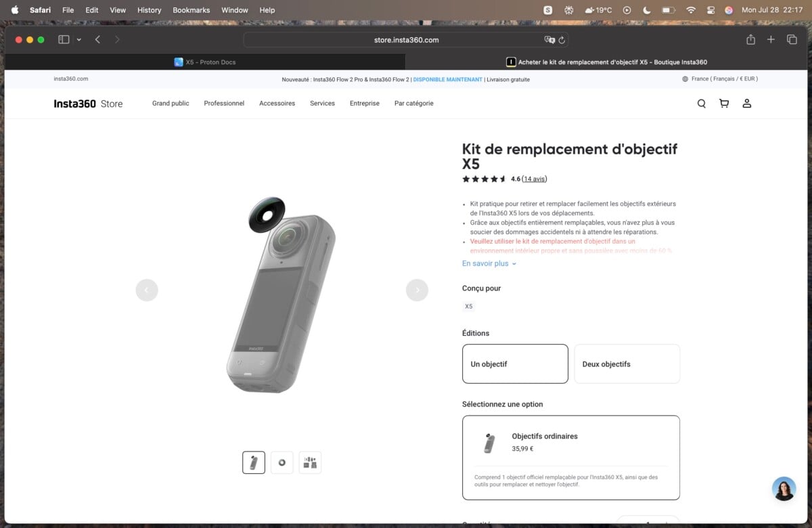Open a new tab with the plus icon
Screen dimensions: 812x528
pyautogui.click(x=771, y=40)
